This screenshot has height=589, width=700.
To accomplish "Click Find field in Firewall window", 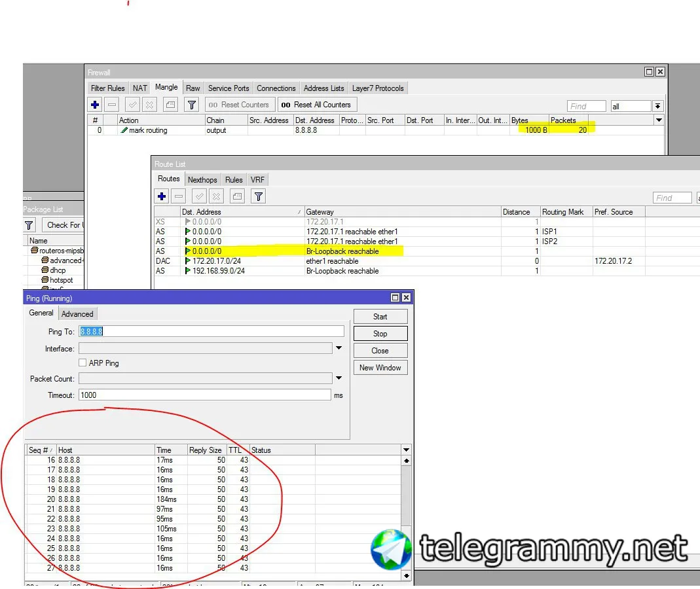I will coord(586,106).
